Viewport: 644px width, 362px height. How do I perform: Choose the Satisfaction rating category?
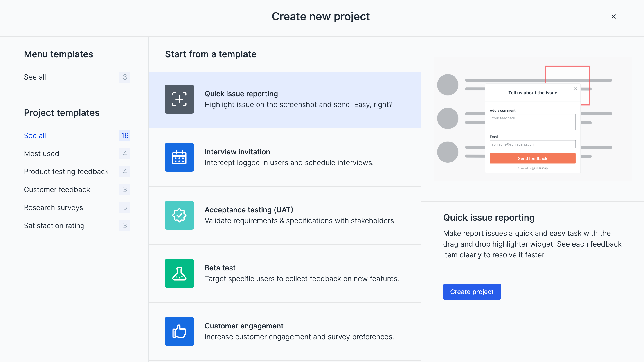[x=54, y=225]
